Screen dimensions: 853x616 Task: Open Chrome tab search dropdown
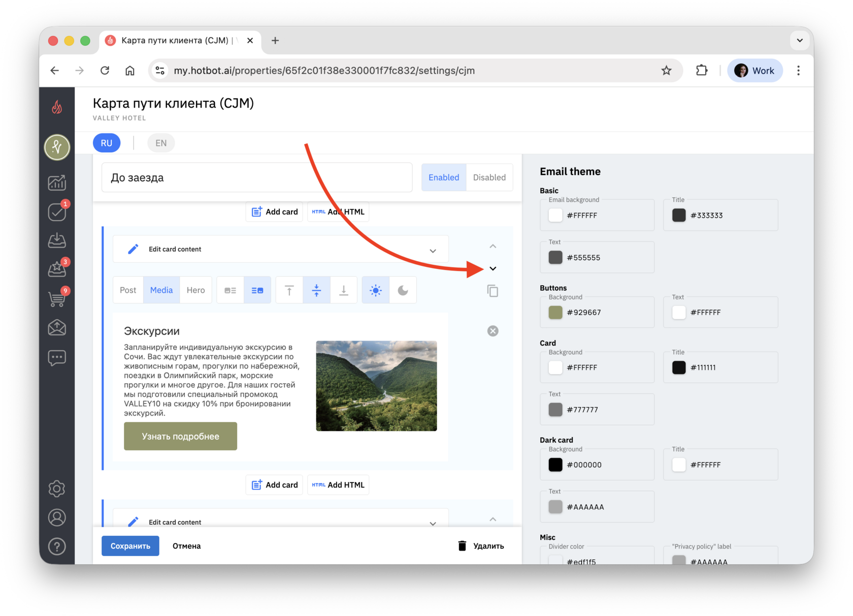pyautogui.click(x=800, y=41)
